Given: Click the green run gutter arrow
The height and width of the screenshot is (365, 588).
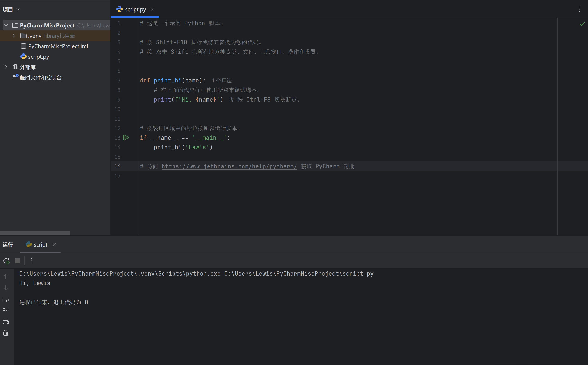Looking at the screenshot, I should 126,138.
